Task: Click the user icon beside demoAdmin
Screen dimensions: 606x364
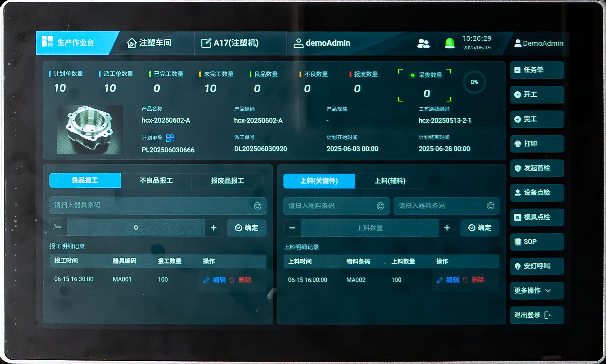Action: [298, 43]
